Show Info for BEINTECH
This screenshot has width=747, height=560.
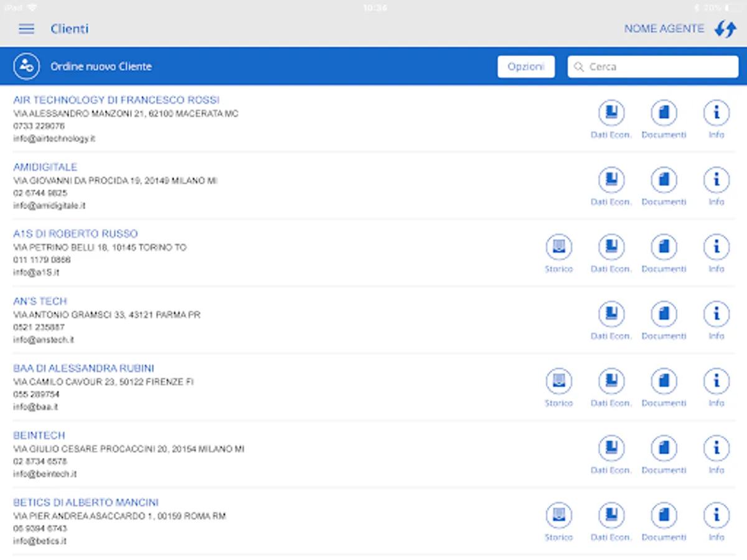click(716, 455)
